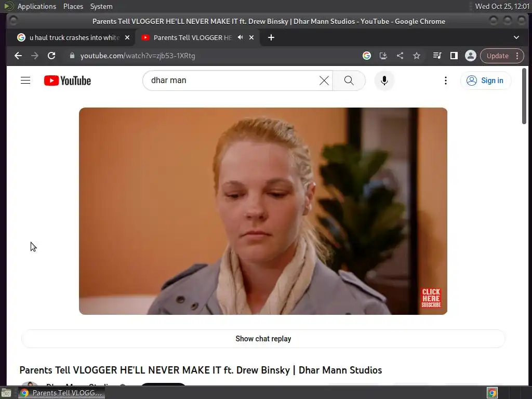Screen dimensions: 532x399
Task: Close the u haul truck tab
Action: pos(127,37)
